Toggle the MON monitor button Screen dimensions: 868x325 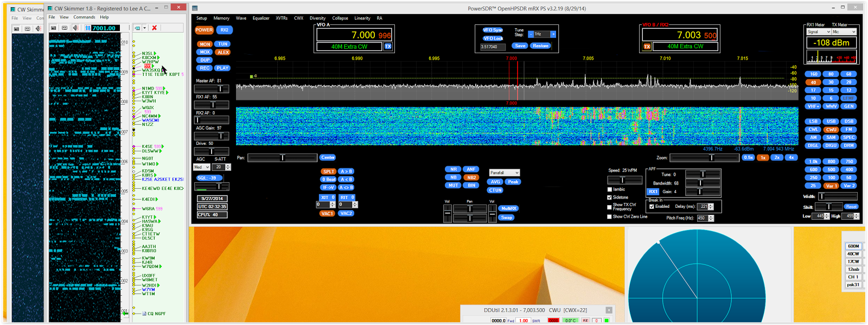point(205,44)
